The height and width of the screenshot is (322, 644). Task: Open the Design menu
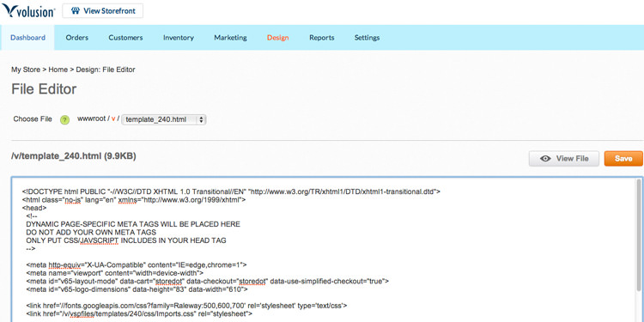[277, 38]
